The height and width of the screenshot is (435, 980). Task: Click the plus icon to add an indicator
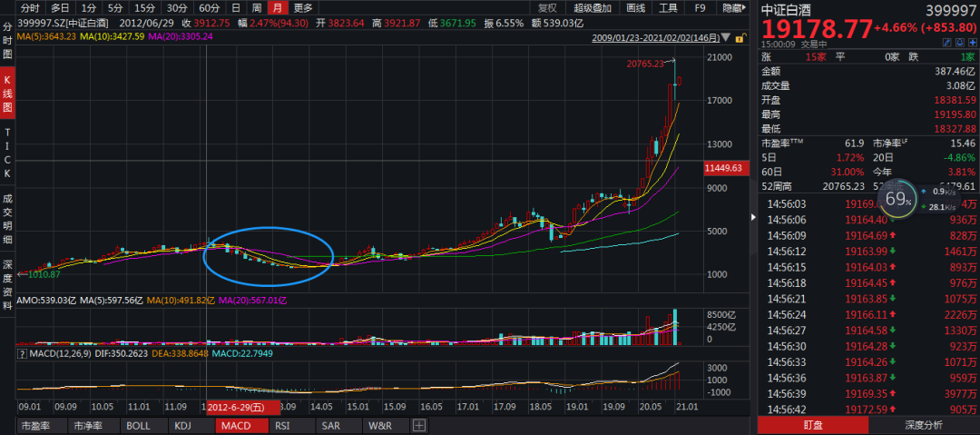[419, 425]
